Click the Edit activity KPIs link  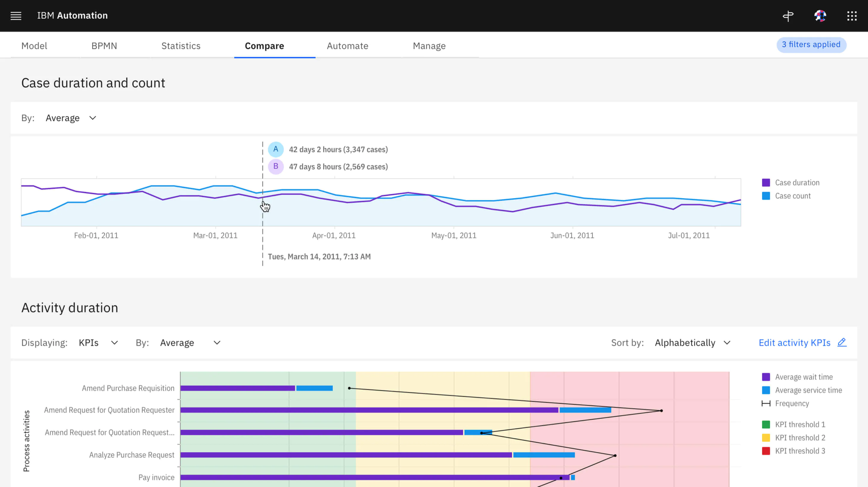point(794,343)
